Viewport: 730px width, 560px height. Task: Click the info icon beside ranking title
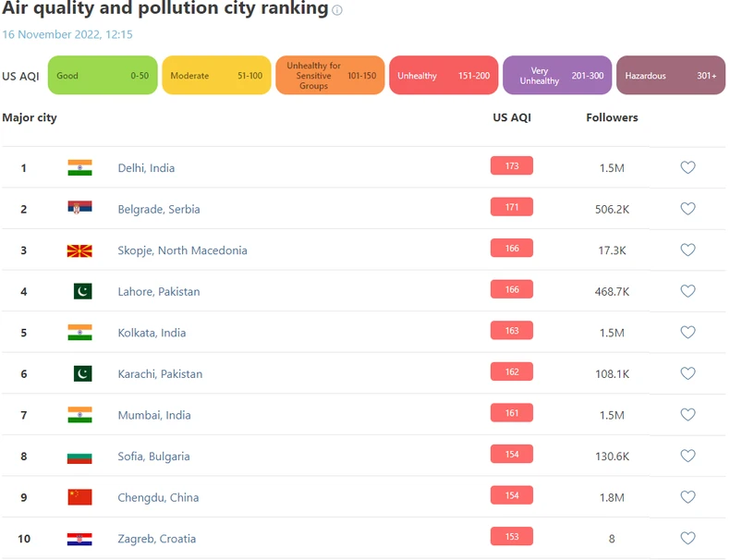click(337, 11)
